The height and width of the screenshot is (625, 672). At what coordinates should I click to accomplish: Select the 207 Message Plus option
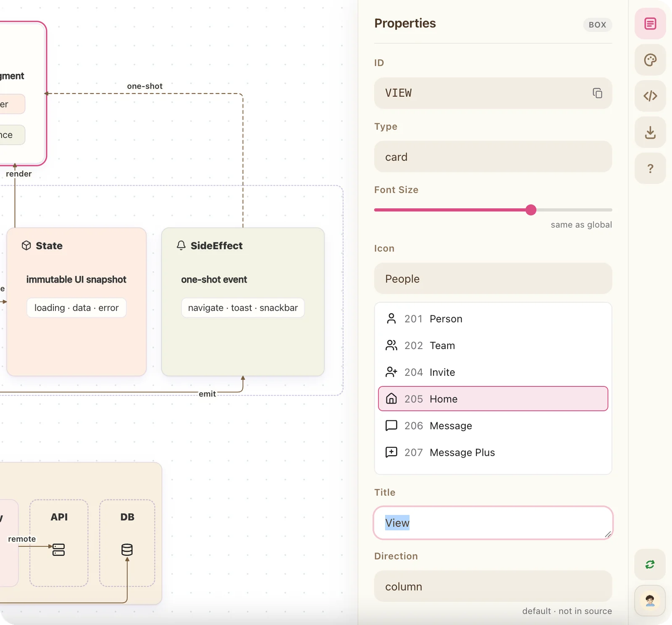(x=493, y=452)
